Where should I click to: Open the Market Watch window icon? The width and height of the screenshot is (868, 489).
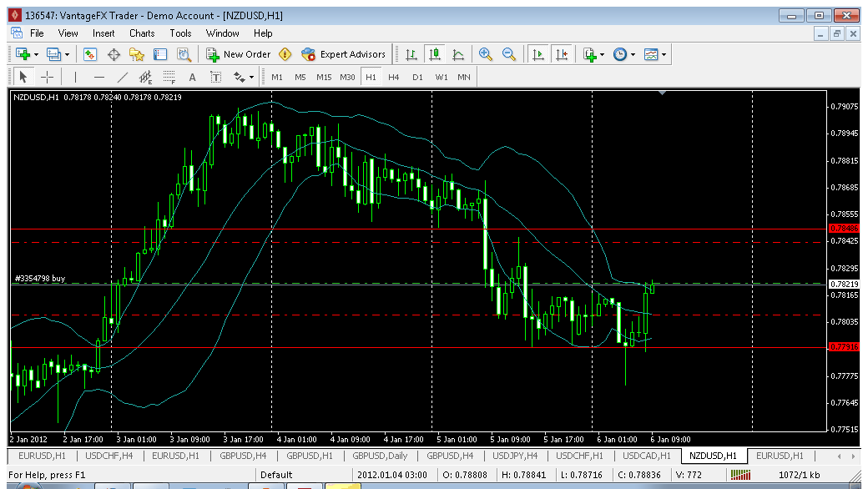tap(90, 54)
